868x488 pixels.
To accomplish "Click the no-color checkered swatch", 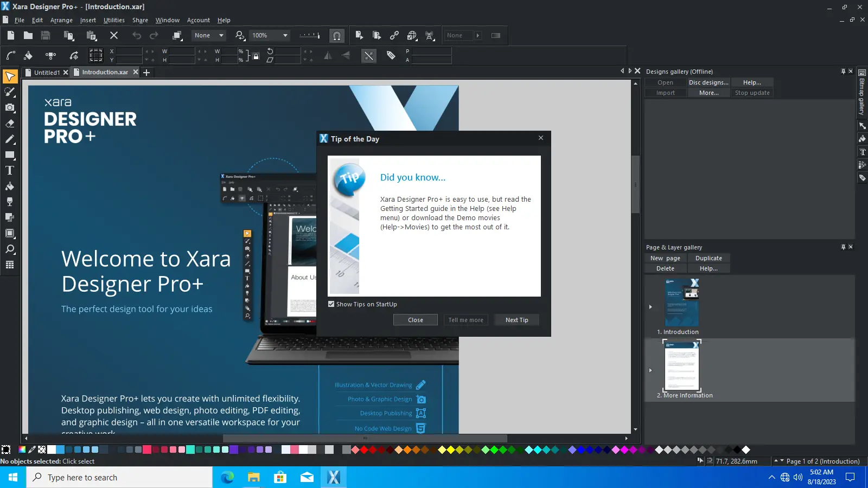I will tap(41, 450).
